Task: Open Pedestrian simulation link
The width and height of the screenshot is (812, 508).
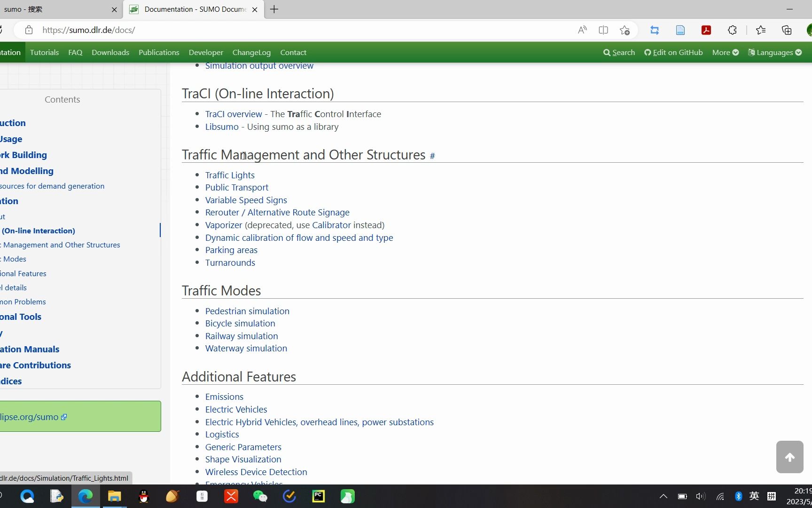Action: (x=247, y=311)
